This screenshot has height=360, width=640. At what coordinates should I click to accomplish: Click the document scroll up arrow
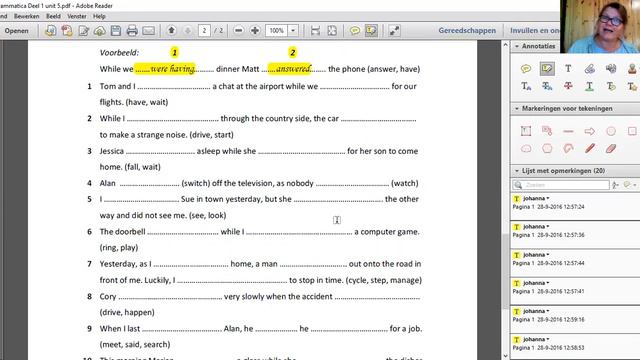(x=505, y=44)
